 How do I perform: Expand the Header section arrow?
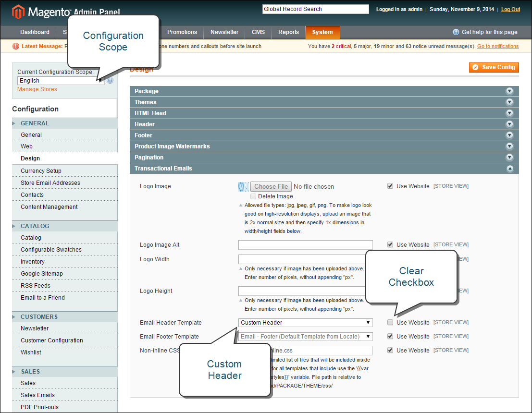point(509,124)
